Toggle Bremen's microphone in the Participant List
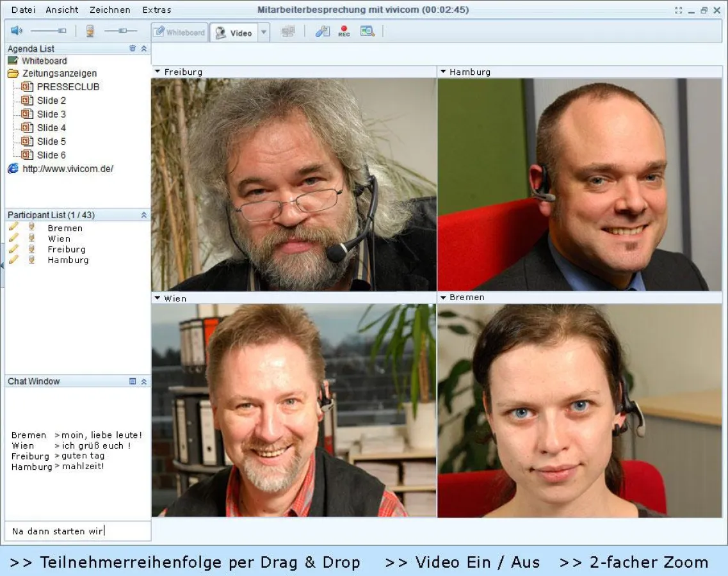This screenshot has width=728, height=576. pyautogui.click(x=32, y=227)
